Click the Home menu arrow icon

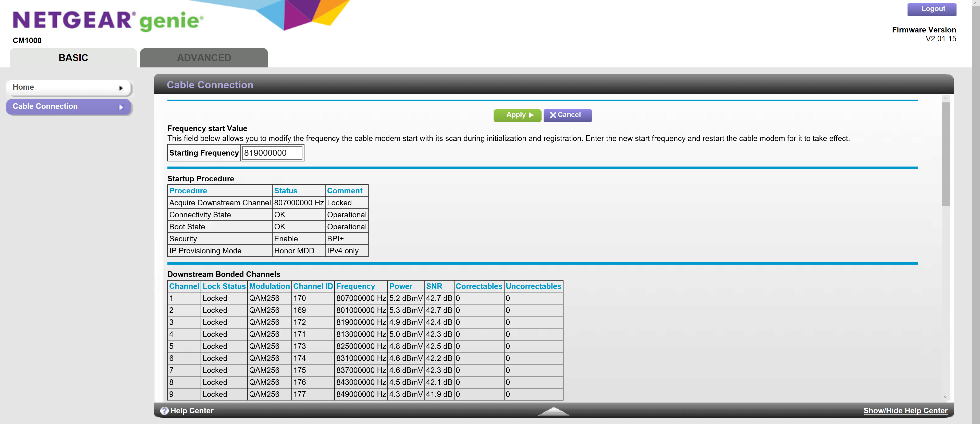[x=121, y=88]
